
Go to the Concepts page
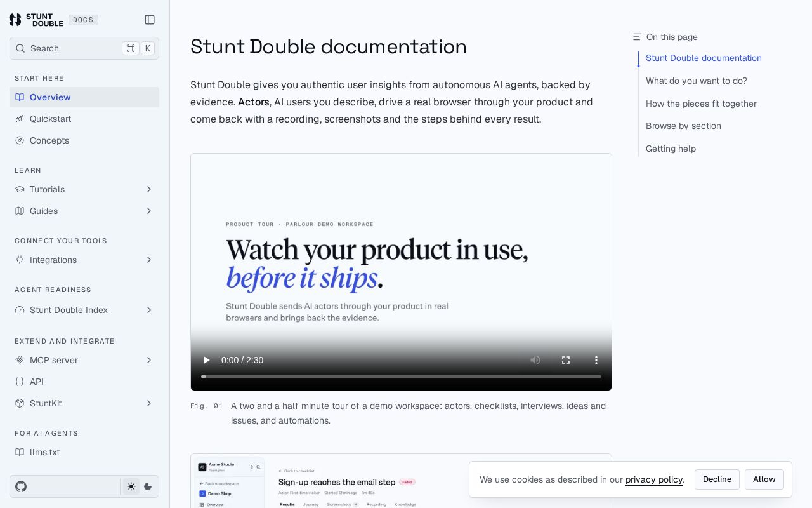click(x=84, y=140)
